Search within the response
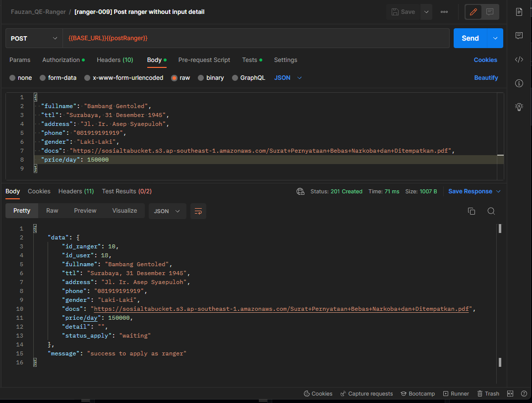Viewport: 532px width, 403px height. [491, 211]
